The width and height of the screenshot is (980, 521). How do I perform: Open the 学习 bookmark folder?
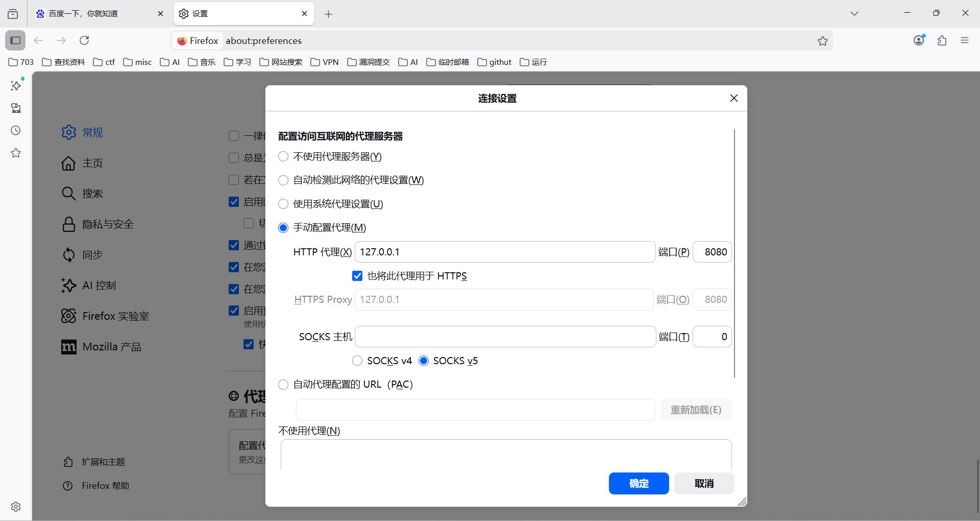[237, 62]
